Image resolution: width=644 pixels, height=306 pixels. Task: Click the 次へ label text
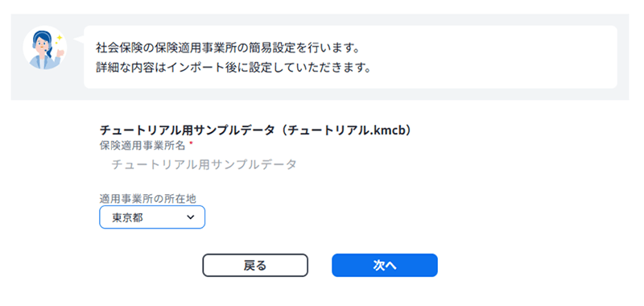tap(385, 266)
